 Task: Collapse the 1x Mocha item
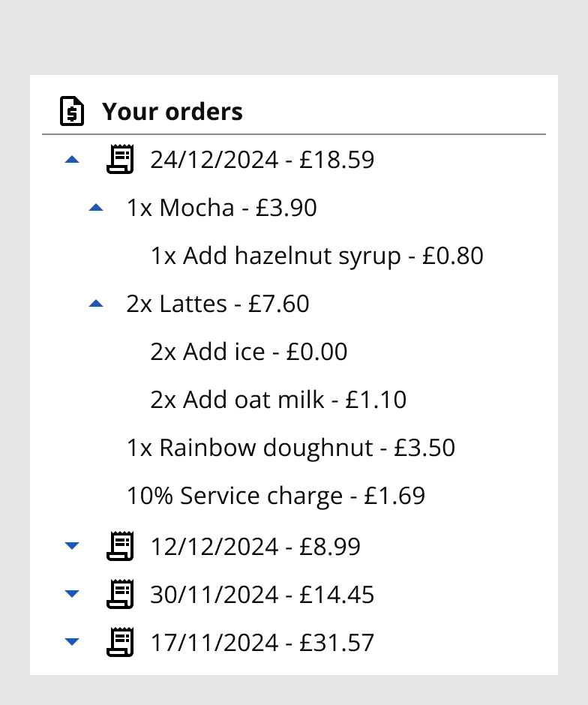coord(96,208)
